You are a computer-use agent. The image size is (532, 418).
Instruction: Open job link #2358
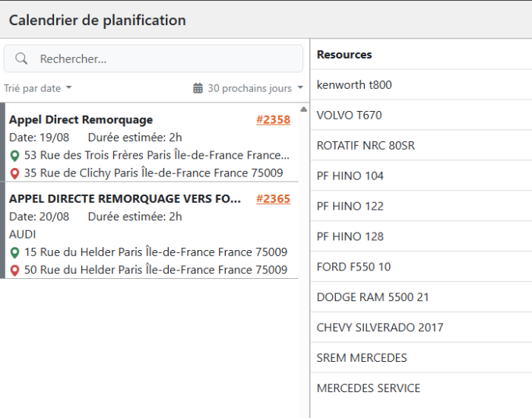[x=273, y=119]
